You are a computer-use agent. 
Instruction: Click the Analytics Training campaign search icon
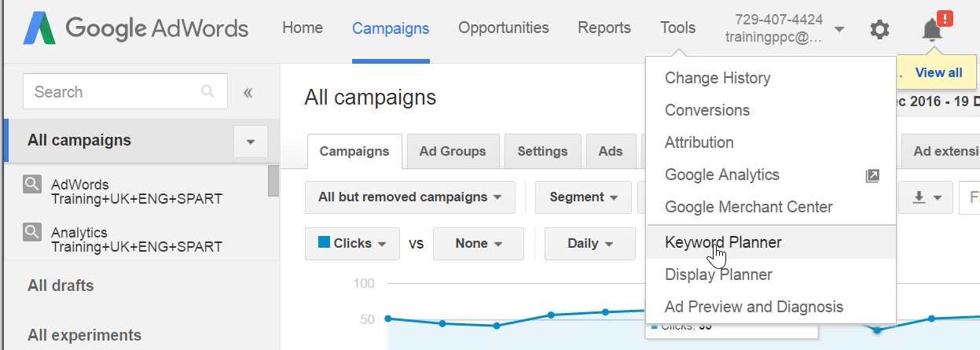(x=32, y=232)
